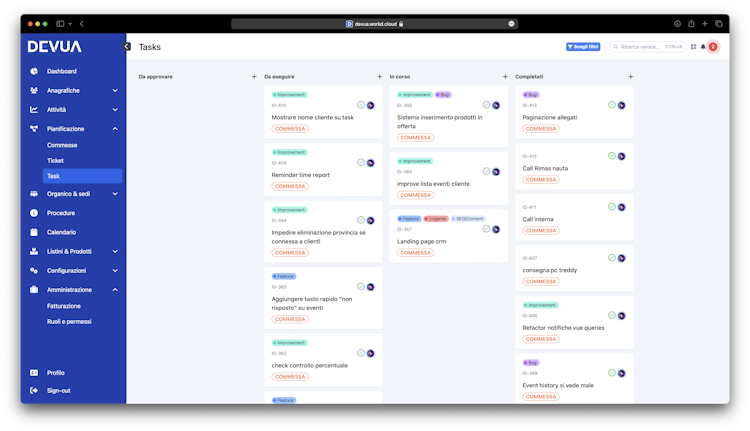The width and height of the screenshot is (750, 431).
Task: Open the Dashboard sidebar item
Action: point(62,71)
